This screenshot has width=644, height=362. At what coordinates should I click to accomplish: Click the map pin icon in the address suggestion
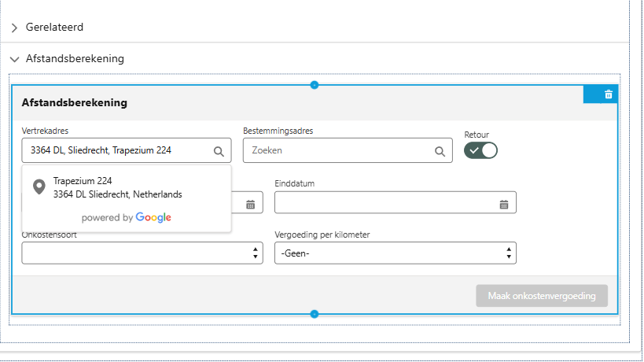[x=39, y=187]
